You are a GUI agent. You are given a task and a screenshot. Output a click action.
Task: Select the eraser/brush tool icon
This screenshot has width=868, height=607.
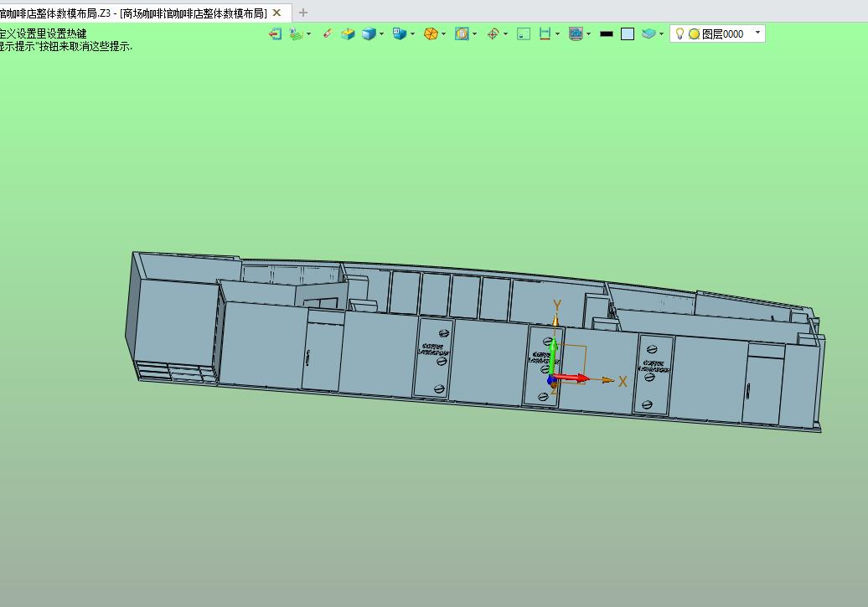tap(327, 33)
